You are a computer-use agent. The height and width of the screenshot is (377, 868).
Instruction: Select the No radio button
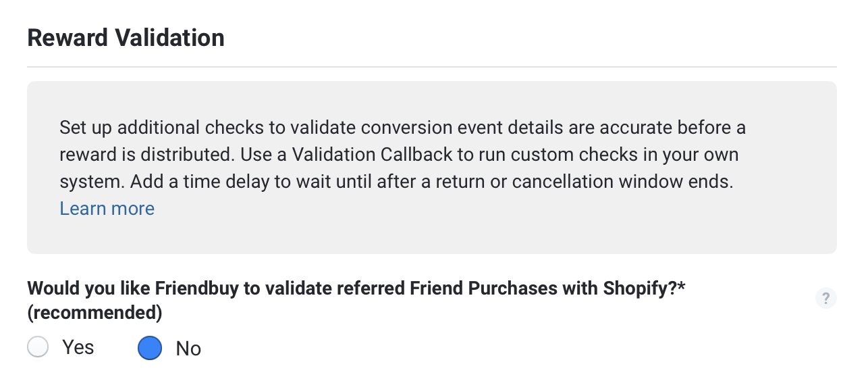pyautogui.click(x=150, y=348)
